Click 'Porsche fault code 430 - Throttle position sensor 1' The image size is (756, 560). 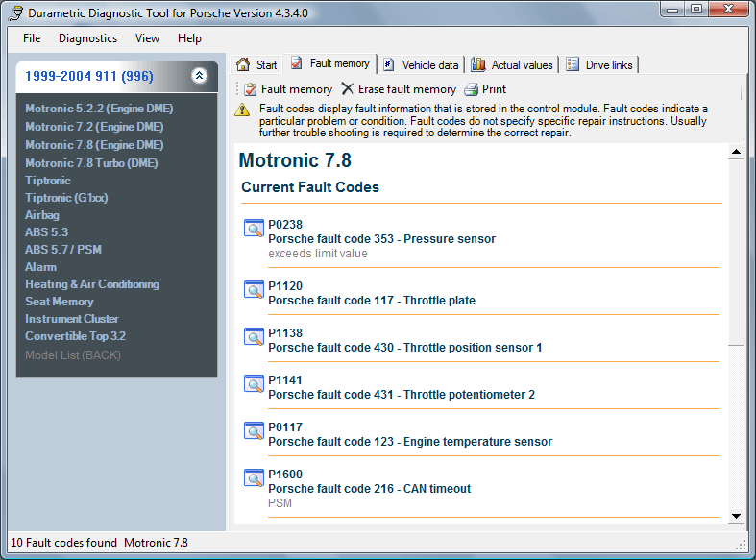tap(405, 348)
